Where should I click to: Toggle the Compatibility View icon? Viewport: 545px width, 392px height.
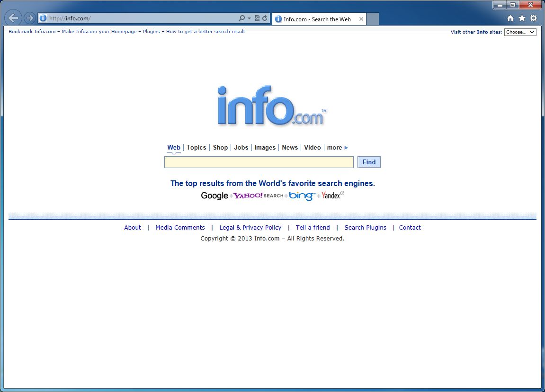point(257,18)
